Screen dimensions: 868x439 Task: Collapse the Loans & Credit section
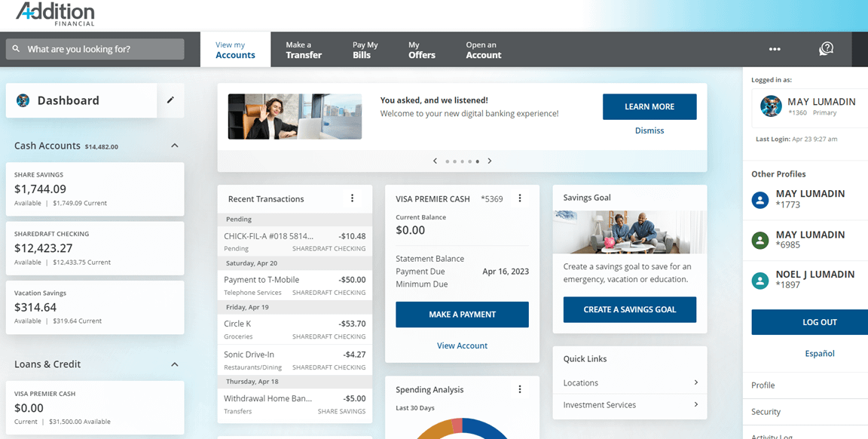(174, 364)
